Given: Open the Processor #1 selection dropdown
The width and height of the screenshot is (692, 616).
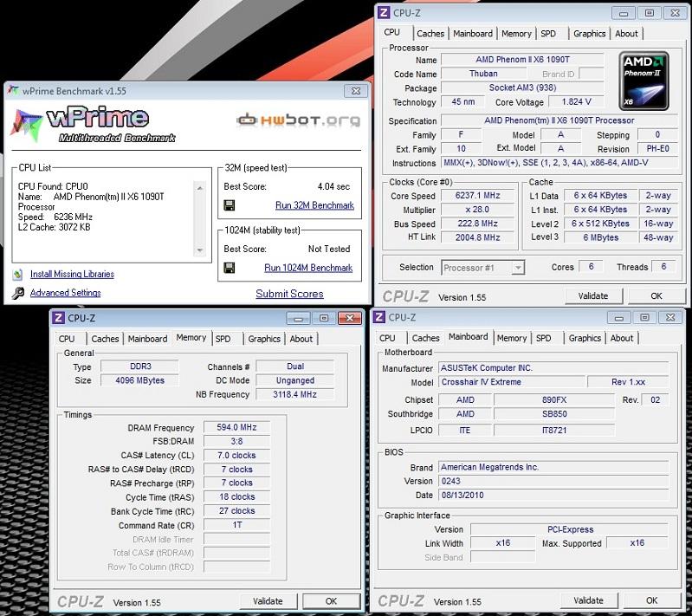Looking at the screenshot, I should coord(518,268).
